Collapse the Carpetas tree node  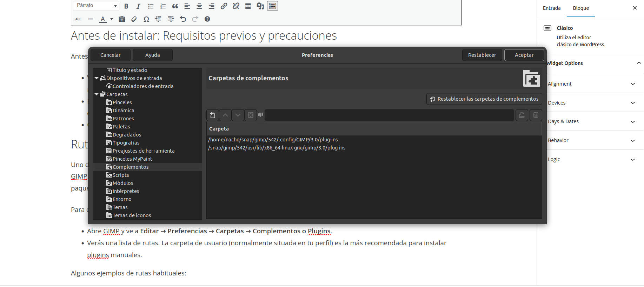[x=97, y=94]
